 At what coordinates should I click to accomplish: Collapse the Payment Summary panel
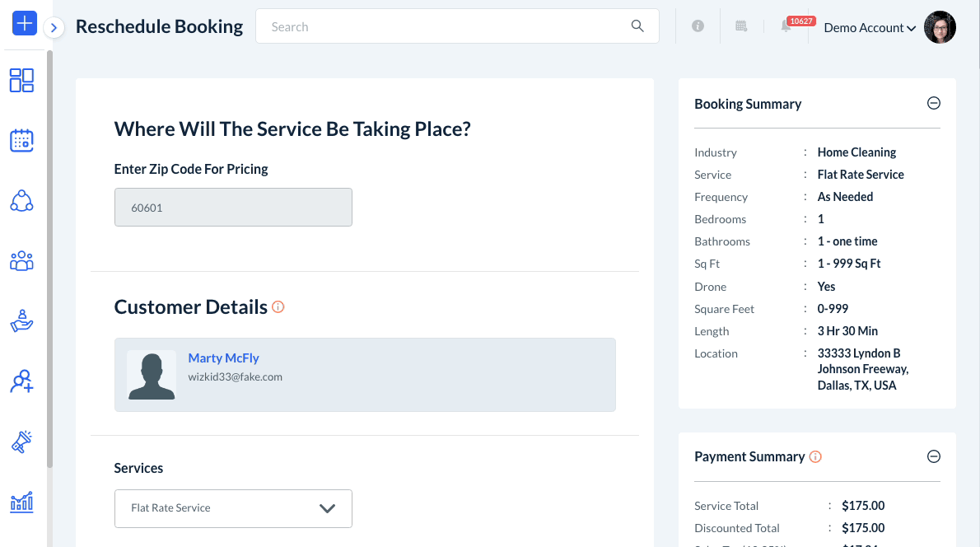933,456
